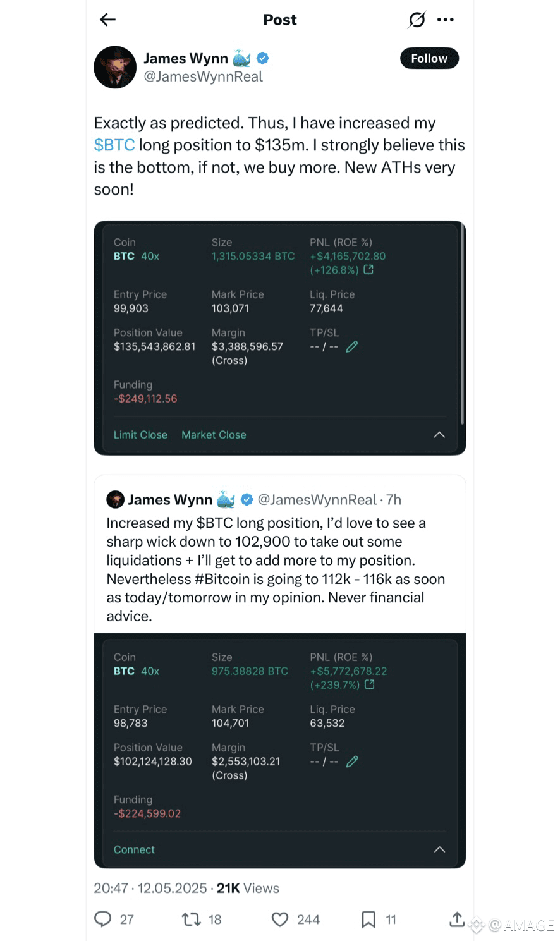Bookmark this post

click(368, 920)
